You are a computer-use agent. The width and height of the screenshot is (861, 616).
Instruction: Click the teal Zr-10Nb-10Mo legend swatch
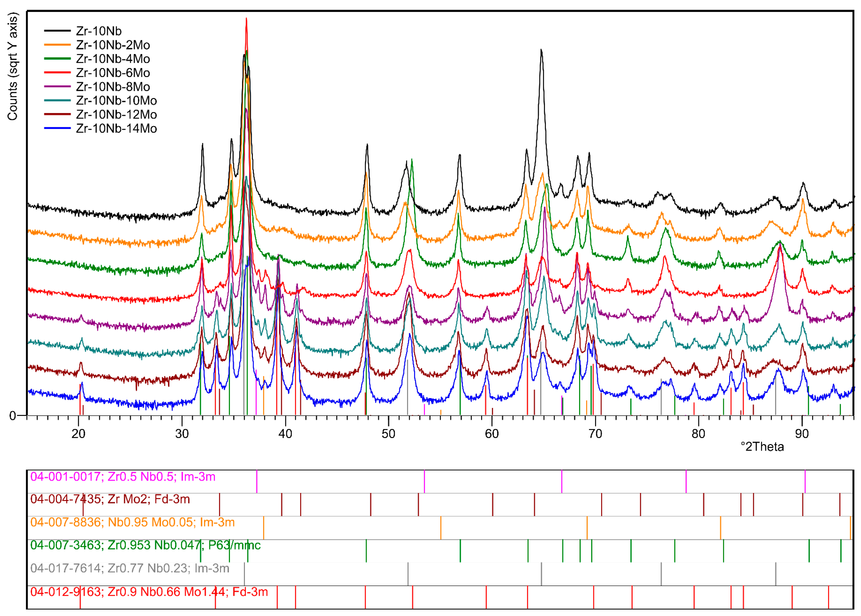[57, 101]
